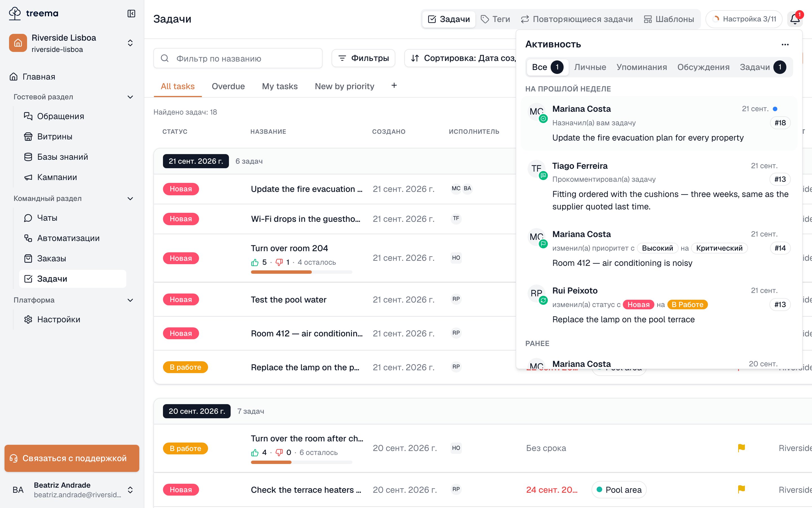Select New by priority view

344,86
